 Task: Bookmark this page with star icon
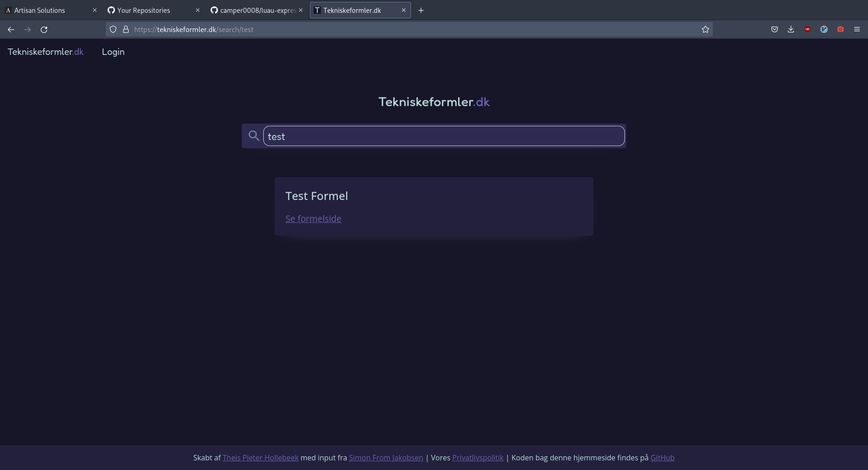point(705,30)
